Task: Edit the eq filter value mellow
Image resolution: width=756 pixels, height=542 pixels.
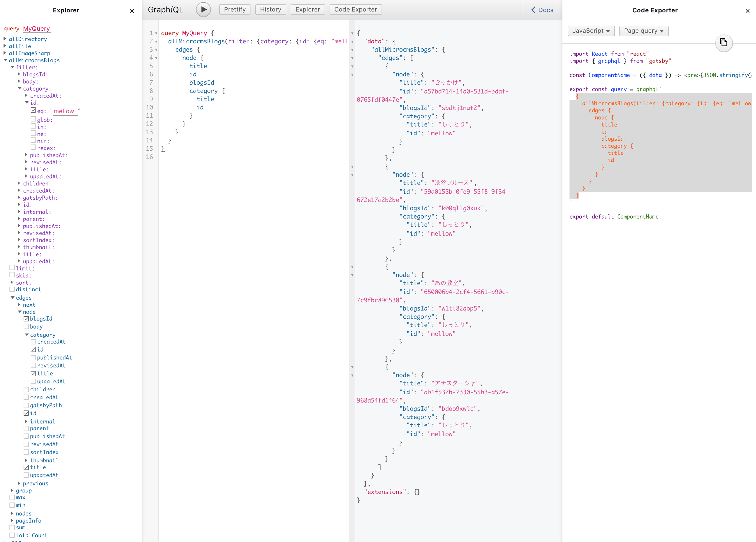Action: tap(64, 111)
